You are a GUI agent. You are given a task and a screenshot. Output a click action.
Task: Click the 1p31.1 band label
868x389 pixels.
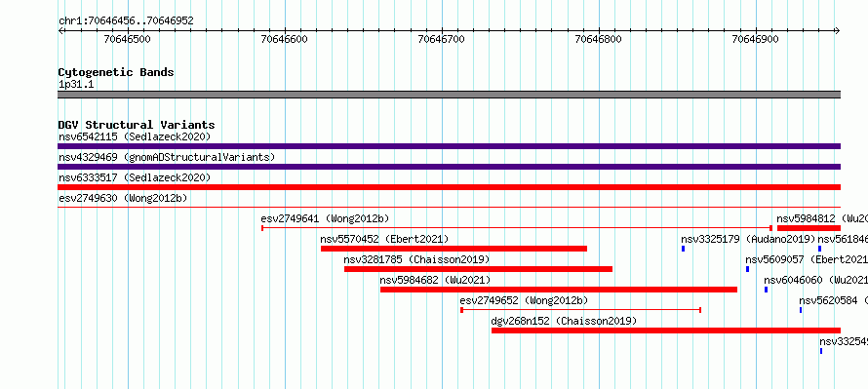[x=75, y=84]
